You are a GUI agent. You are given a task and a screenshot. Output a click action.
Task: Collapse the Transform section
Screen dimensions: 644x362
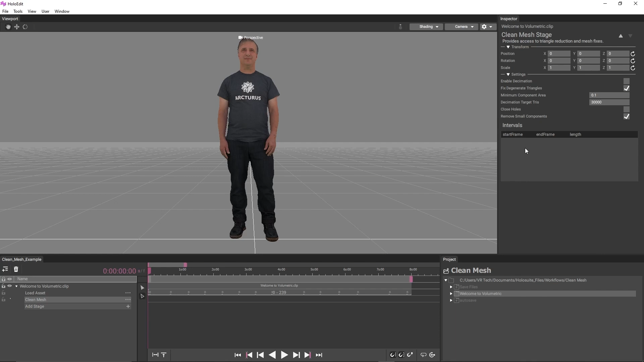(508, 47)
